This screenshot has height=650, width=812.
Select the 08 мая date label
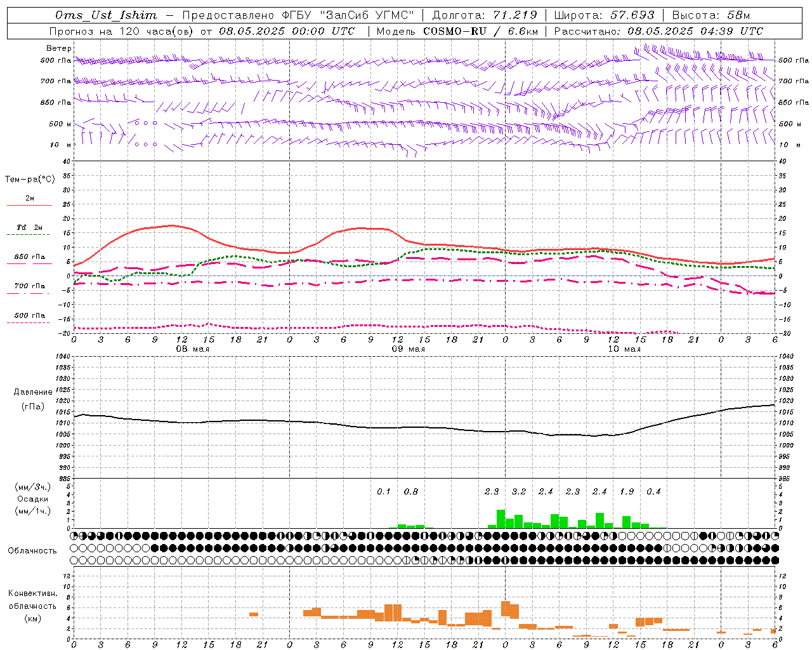point(193,349)
